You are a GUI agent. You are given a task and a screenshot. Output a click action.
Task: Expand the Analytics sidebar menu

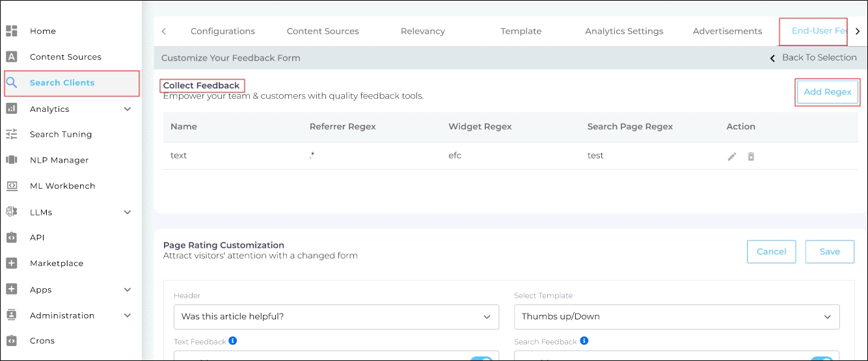(x=128, y=109)
